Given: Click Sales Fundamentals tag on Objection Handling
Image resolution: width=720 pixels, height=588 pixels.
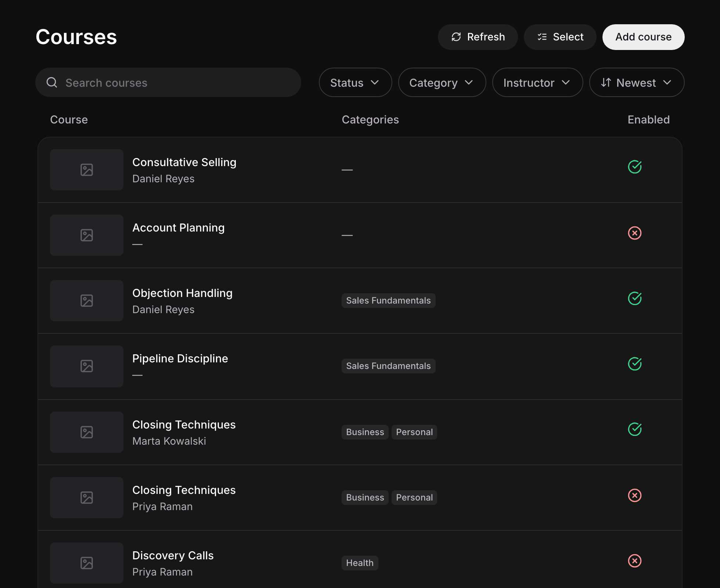Looking at the screenshot, I should (389, 301).
